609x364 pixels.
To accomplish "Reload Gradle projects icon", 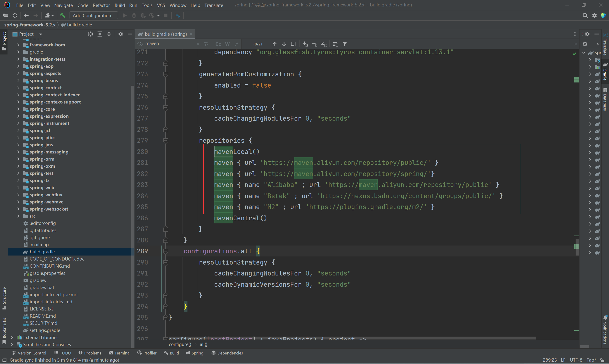I will pos(585,44).
